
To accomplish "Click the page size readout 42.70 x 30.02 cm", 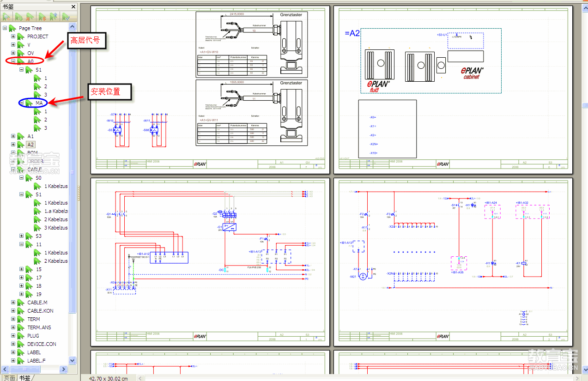I will (x=109, y=378).
